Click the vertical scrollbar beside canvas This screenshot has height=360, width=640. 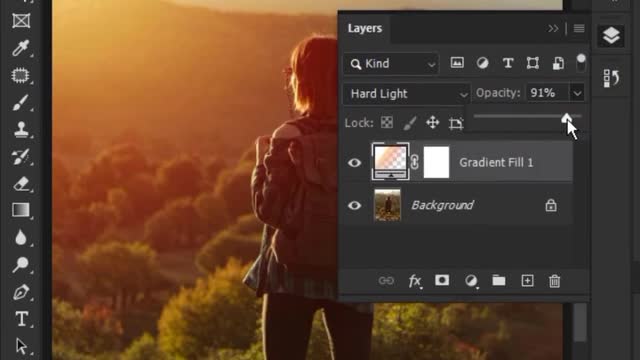pyautogui.click(x=580, y=322)
